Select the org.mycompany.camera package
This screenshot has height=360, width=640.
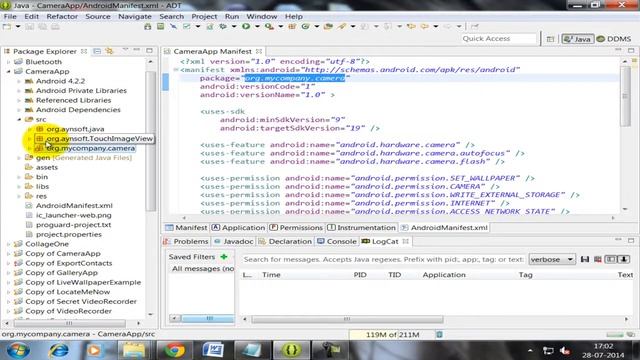click(x=90, y=148)
